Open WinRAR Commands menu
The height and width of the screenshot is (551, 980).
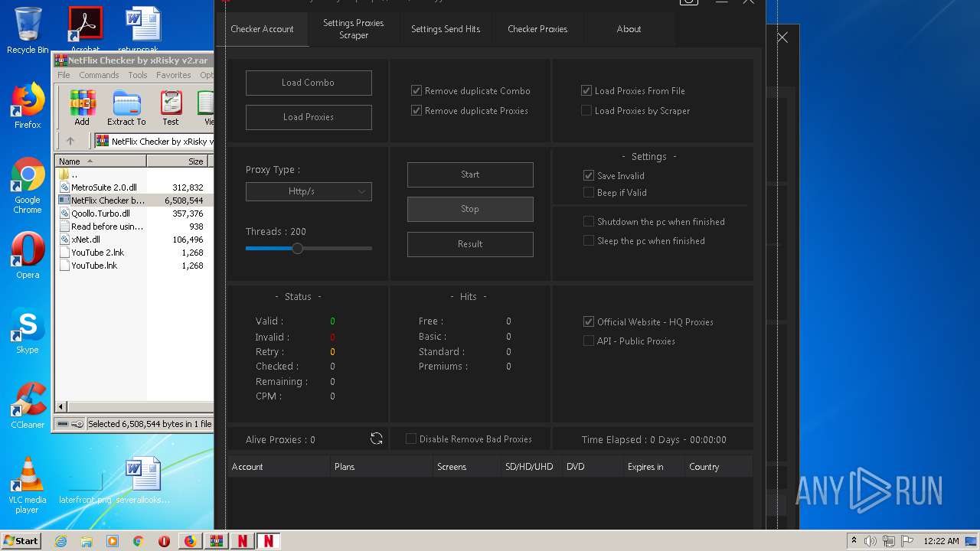99,75
